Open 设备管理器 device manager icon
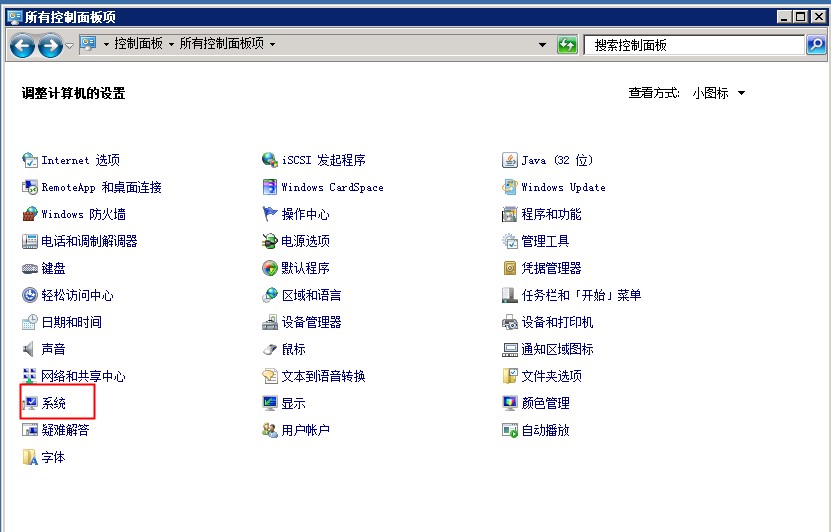This screenshot has height=532, width=831. tap(311, 322)
